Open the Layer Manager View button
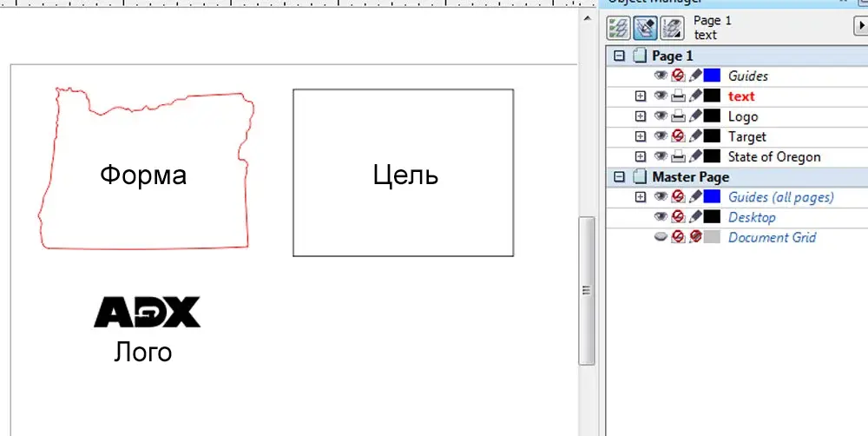 pos(672,28)
